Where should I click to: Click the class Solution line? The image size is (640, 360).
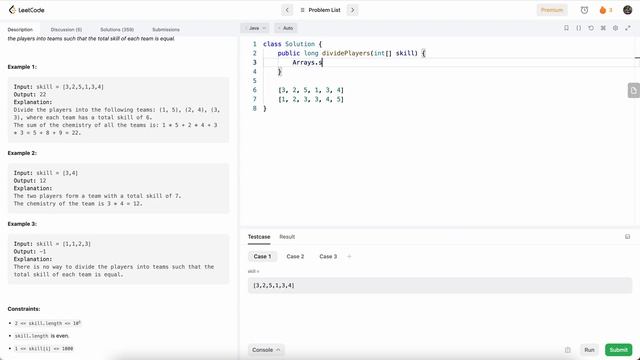point(292,44)
